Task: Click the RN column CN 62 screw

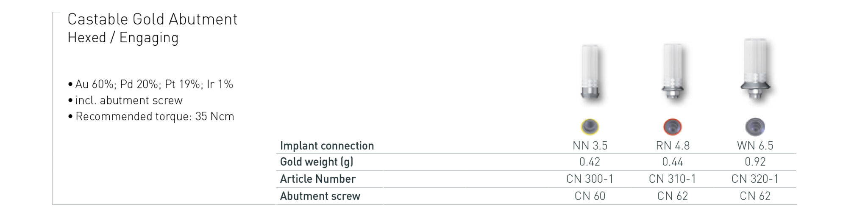Action: [672, 196]
